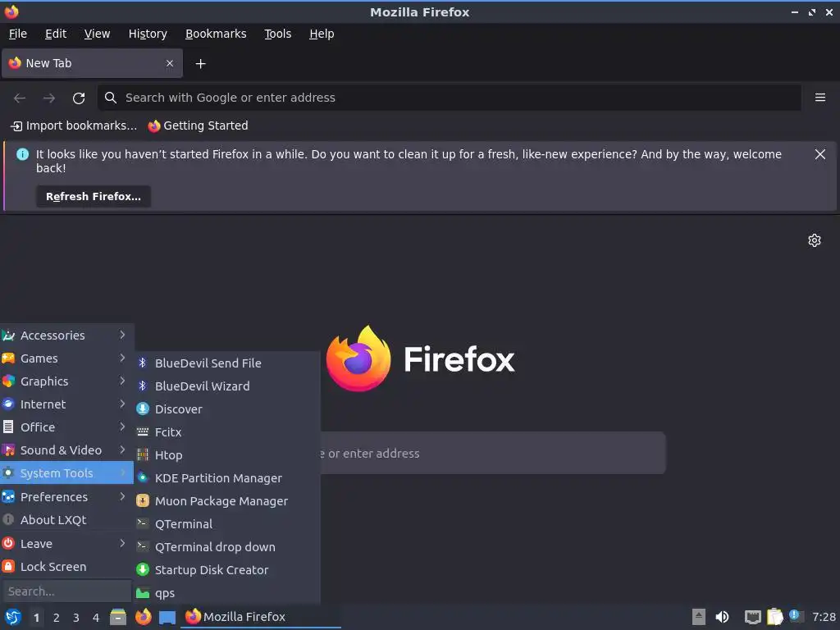
Task: Open the History menu
Action: [x=148, y=34]
